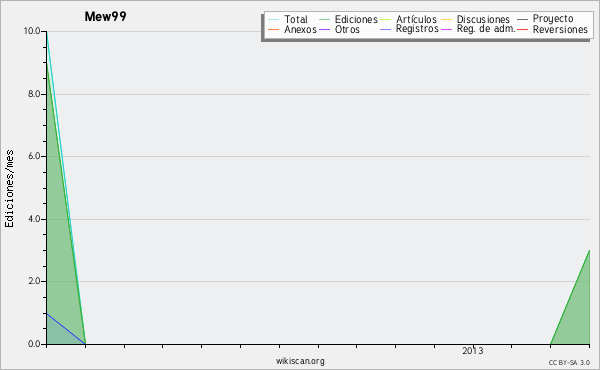The image size is (600, 370).
Task: Select the Ediciones legend entry
Action: tap(348, 19)
